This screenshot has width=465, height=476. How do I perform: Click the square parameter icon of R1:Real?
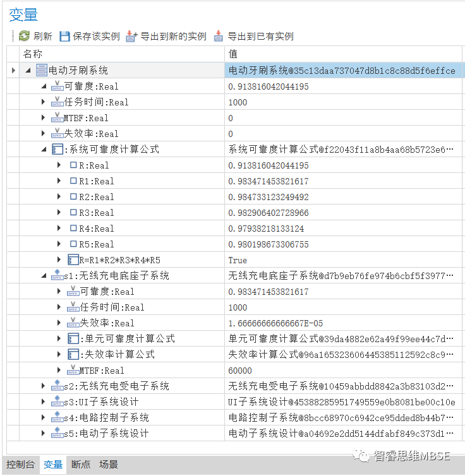(73, 181)
